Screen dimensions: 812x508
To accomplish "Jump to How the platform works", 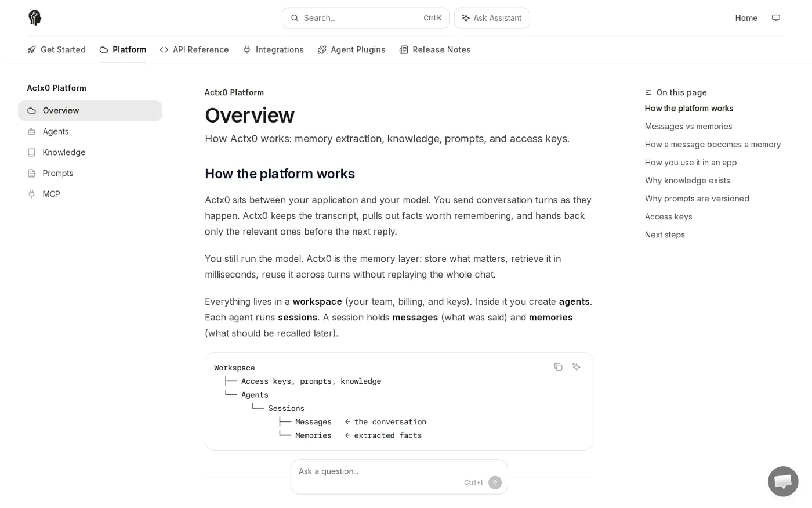I will pos(689,109).
